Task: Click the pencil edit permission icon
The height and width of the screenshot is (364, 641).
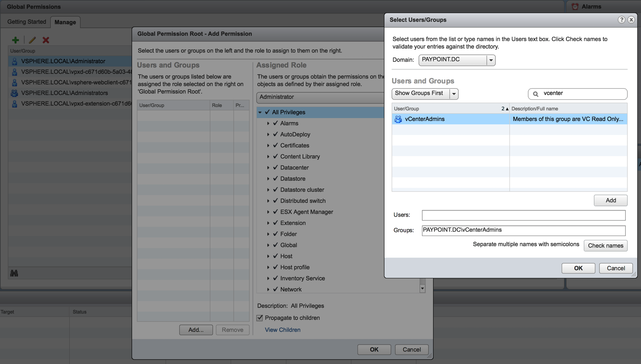Action: point(32,40)
